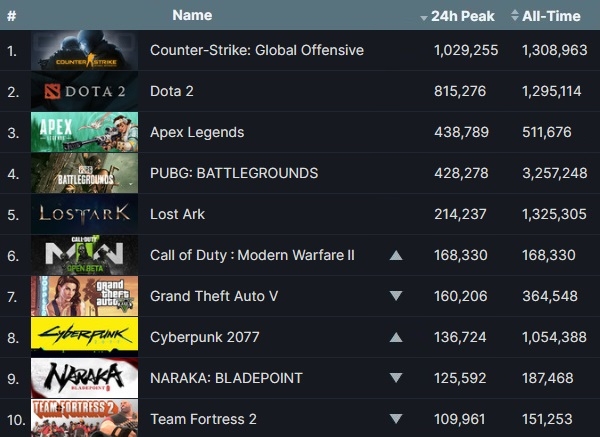Open the Cyberpunk yellow banner thumbnail
This screenshot has width=600, height=437.
(84, 337)
